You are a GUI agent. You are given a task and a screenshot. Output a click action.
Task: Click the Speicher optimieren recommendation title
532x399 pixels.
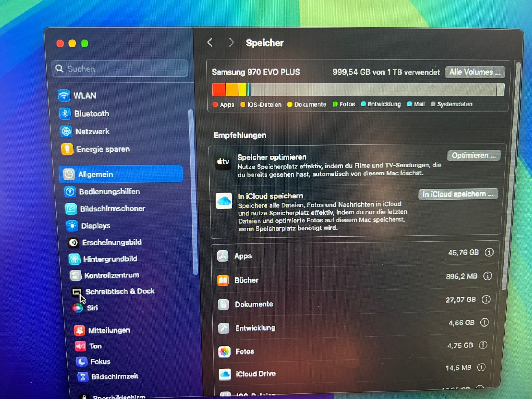coord(272,157)
